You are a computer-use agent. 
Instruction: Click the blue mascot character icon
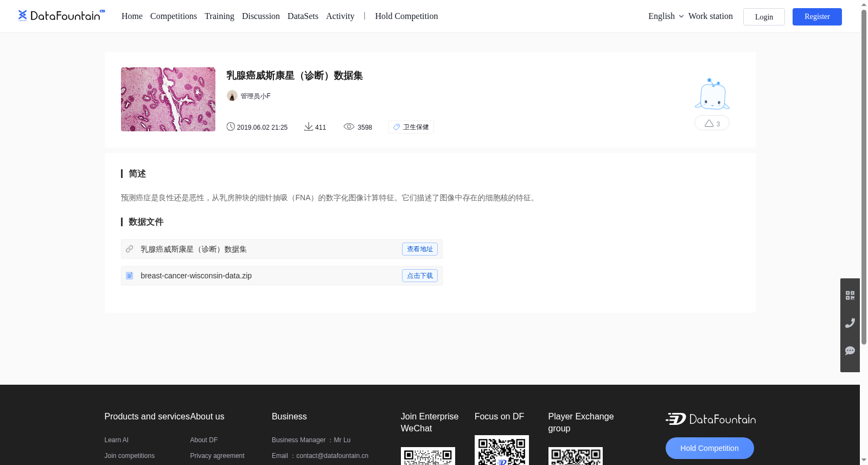[712, 94]
